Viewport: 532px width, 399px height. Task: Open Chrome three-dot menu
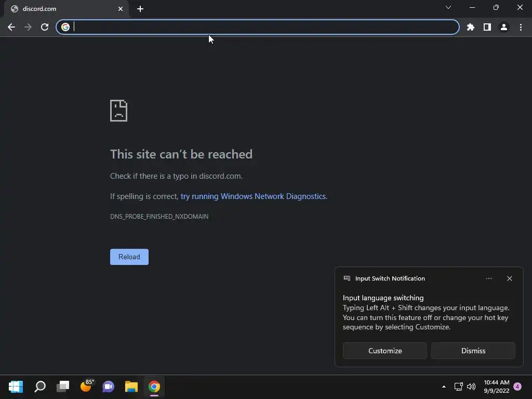click(521, 27)
